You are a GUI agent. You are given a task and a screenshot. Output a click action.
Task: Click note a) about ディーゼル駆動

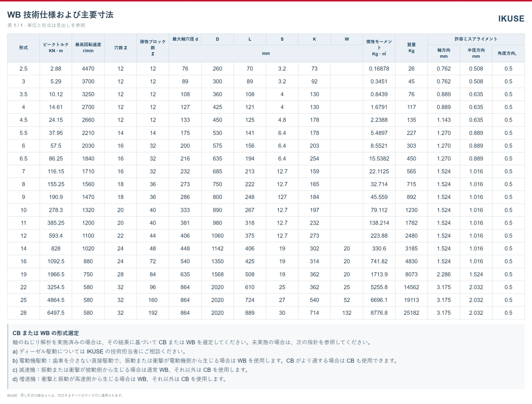(x=100, y=351)
